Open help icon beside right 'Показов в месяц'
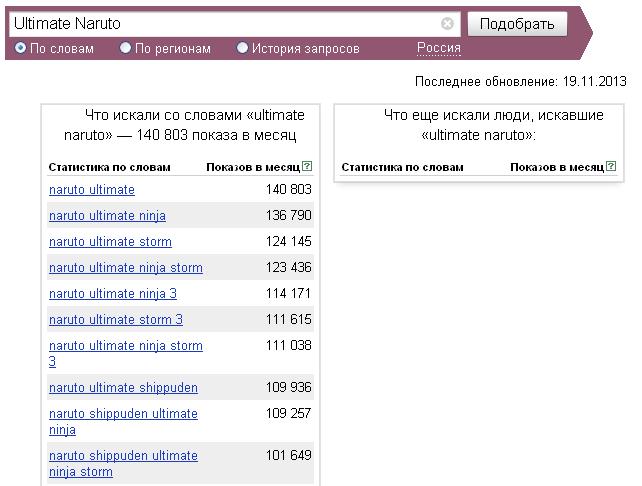The height and width of the screenshot is (486, 642). [x=611, y=166]
